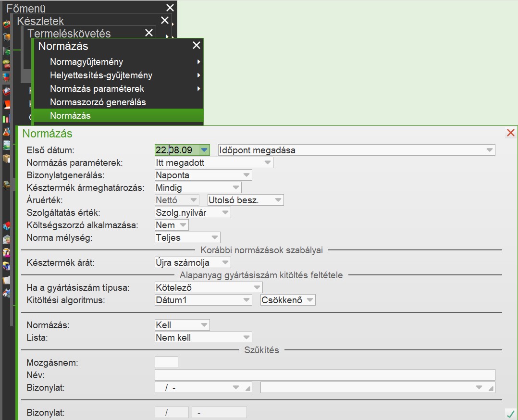The image size is (518, 420).
Task: Click the bottom Bizonylat '-' field
Action: pyautogui.click(x=219, y=413)
